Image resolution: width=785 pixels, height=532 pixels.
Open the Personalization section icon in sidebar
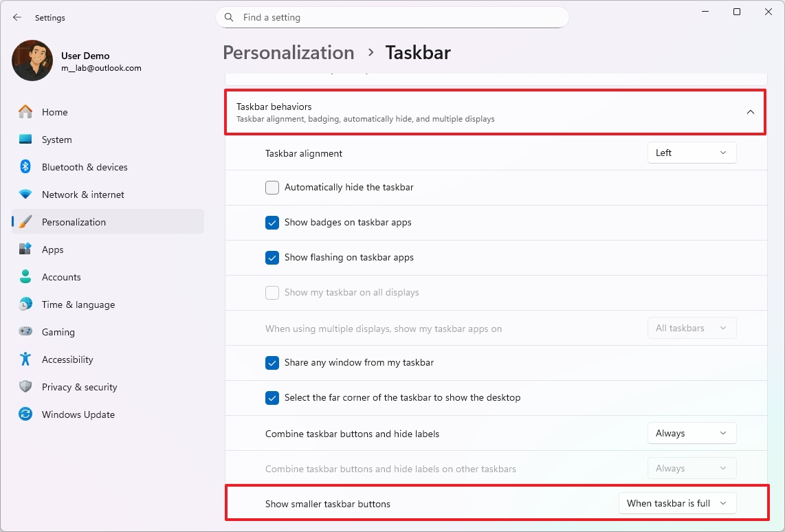pyautogui.click(x=25, y=221)
